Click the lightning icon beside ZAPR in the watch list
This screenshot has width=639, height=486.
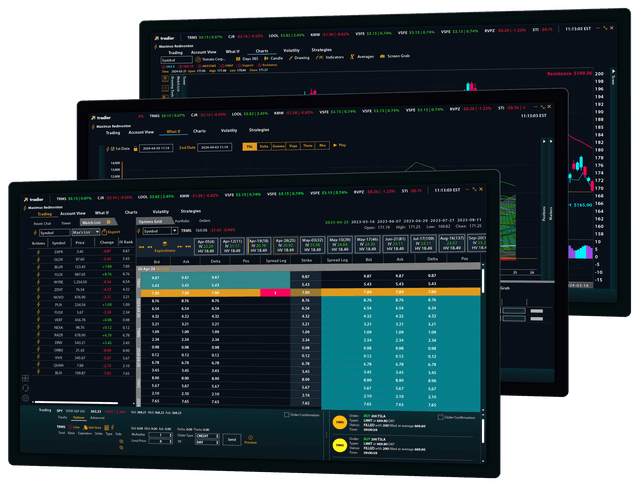[38, 252]
